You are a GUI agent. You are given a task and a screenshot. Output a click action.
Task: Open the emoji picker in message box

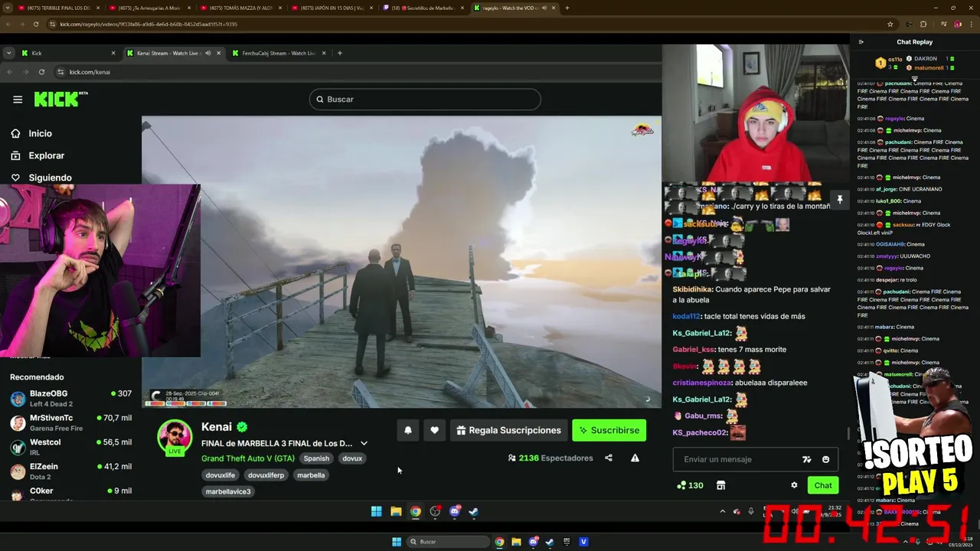[825, 459]
